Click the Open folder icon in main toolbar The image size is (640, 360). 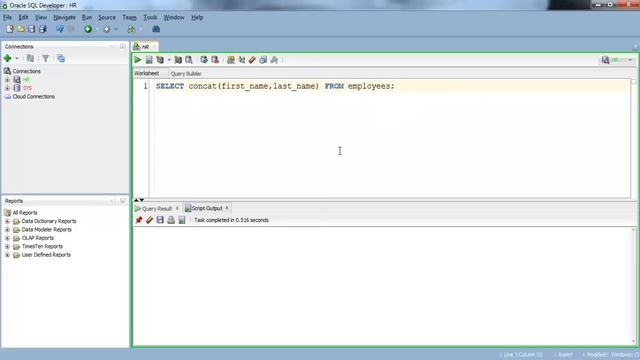[21, 29]
